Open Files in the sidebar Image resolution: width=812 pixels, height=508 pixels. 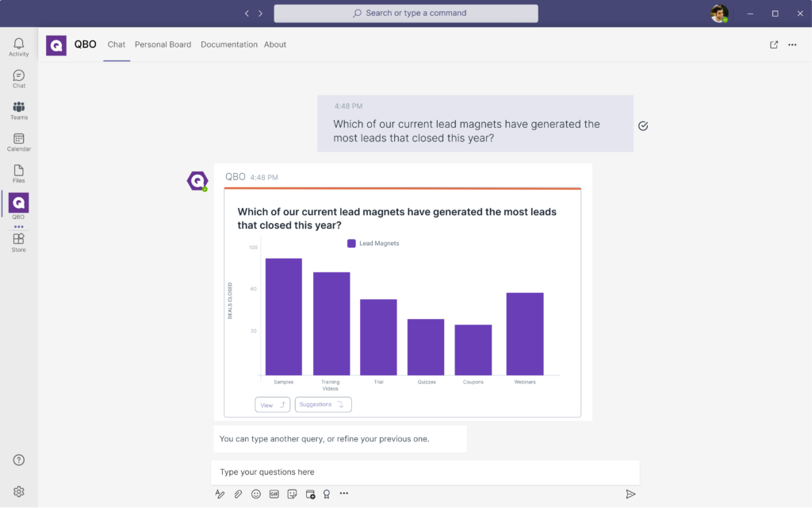18,174
